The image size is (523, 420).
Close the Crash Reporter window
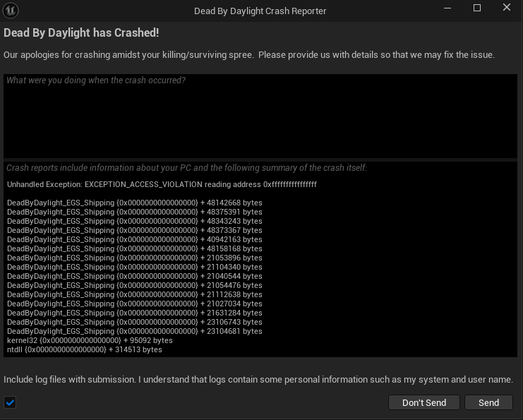(x=506, y=7)
